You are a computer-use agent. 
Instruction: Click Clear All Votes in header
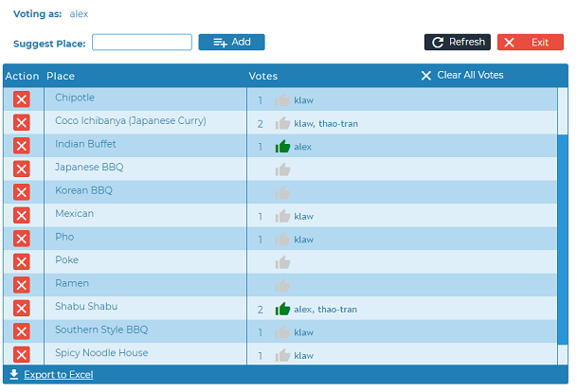pos(462,76)
